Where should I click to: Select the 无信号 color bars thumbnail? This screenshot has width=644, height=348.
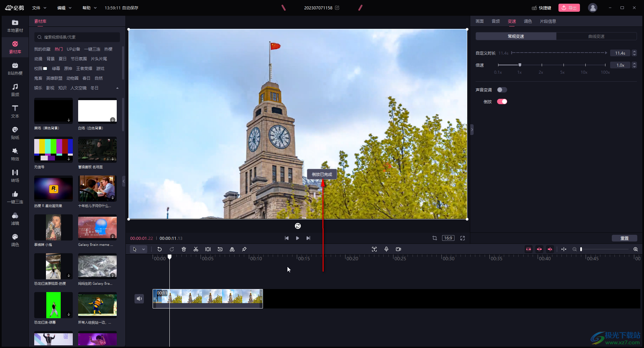click(x=53, y=149)
